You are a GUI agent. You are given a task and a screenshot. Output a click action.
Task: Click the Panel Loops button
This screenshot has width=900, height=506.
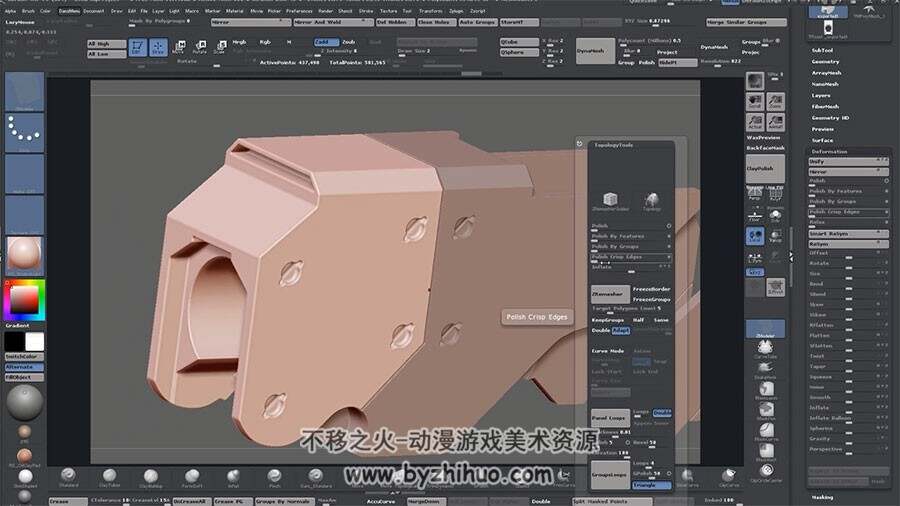tap(610, 418)
